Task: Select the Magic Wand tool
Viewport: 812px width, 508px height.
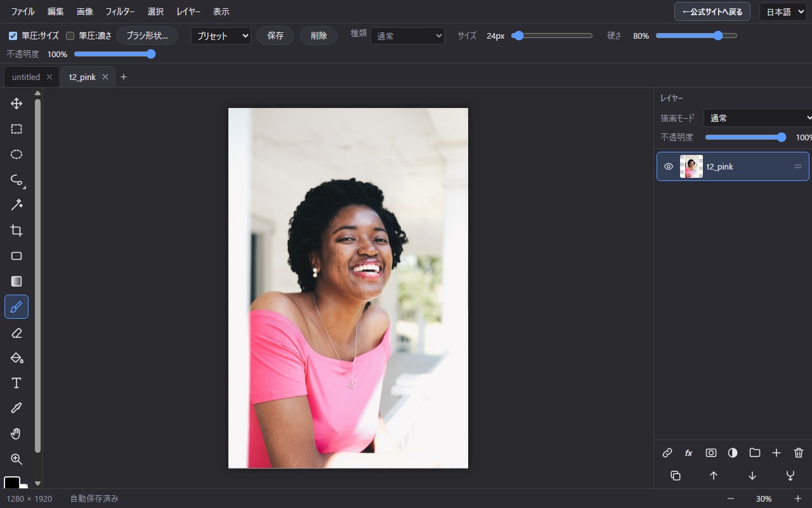Action: point(16,205)
